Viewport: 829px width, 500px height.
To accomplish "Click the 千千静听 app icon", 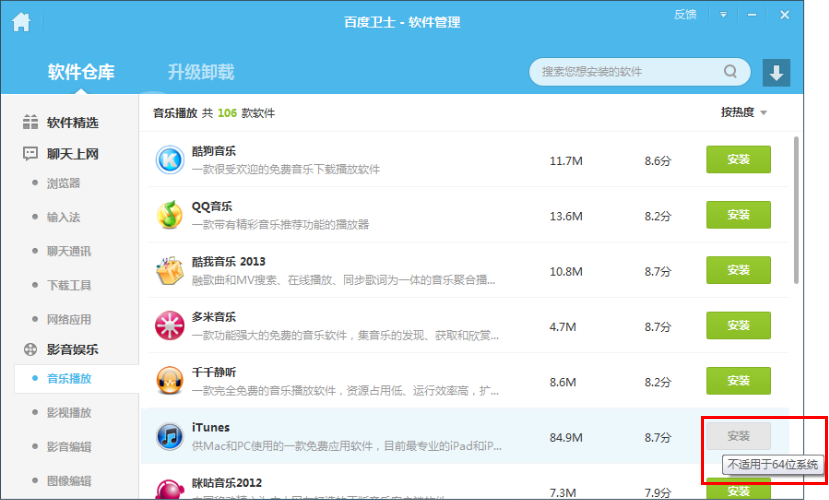I will 169,380.
